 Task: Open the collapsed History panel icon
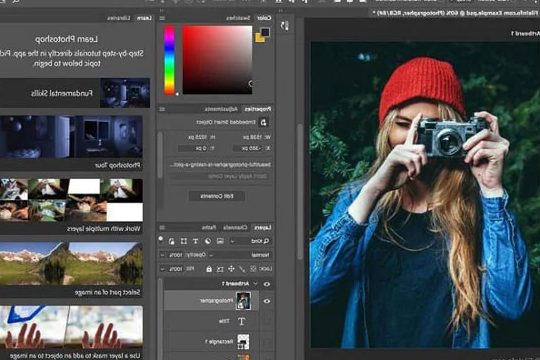(284, 25)
